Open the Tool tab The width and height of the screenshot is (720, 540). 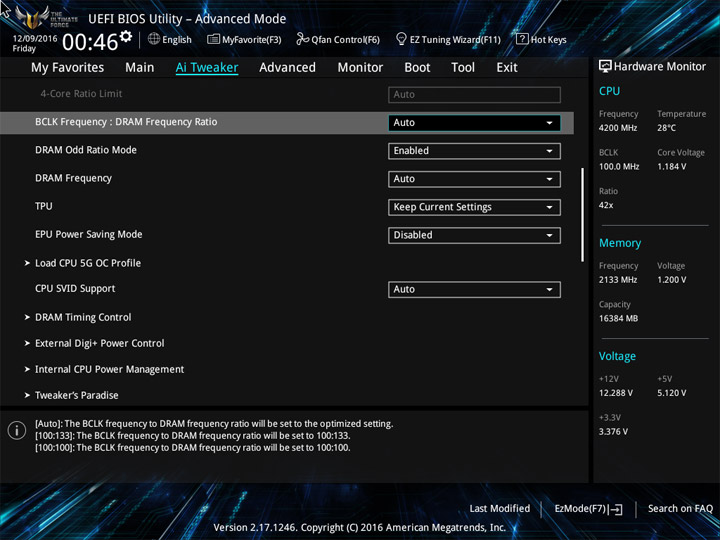[x=463, y=68]
